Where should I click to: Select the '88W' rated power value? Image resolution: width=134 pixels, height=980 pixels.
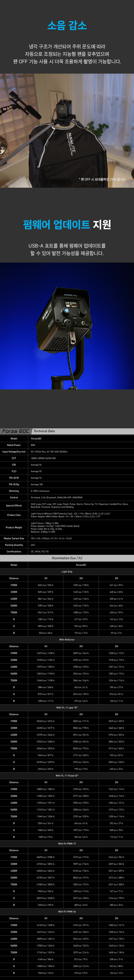click(x=33, y=445)
